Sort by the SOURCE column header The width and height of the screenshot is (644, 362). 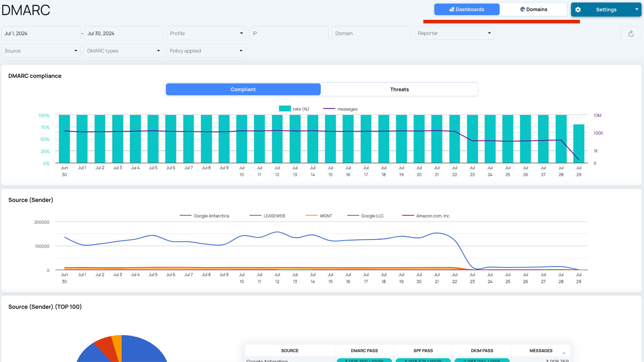(290, 351)
